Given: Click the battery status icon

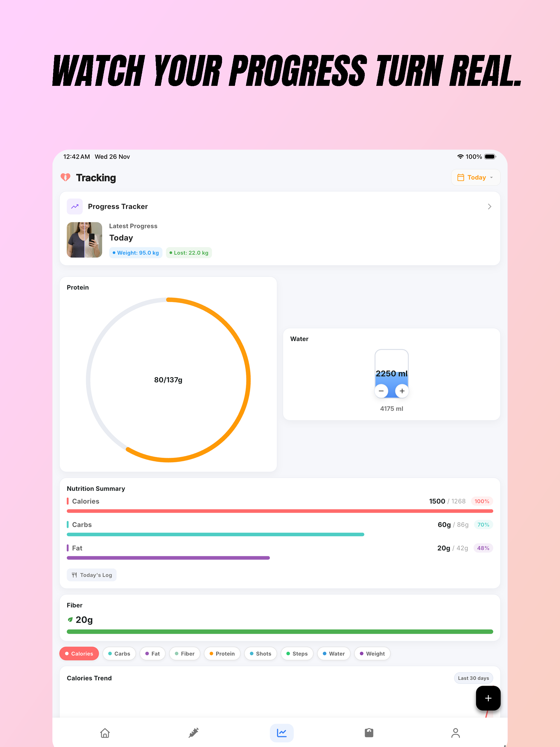Looking at the screenshot, I should (x=490, y=157).
